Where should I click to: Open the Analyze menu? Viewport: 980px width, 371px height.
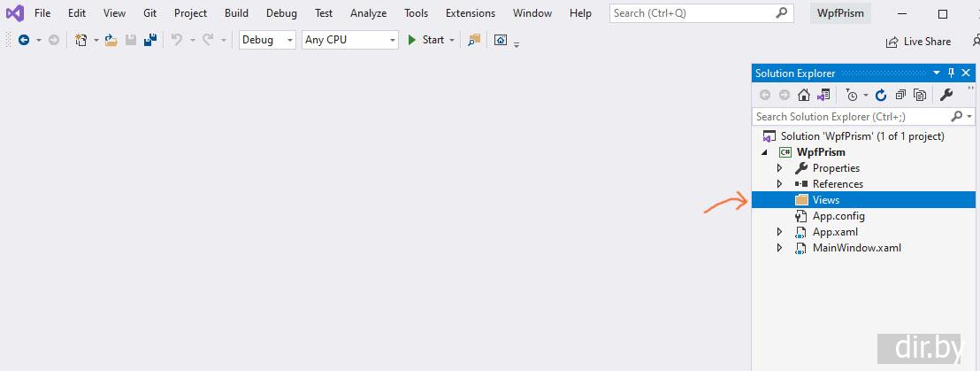[x=369, y=13]
